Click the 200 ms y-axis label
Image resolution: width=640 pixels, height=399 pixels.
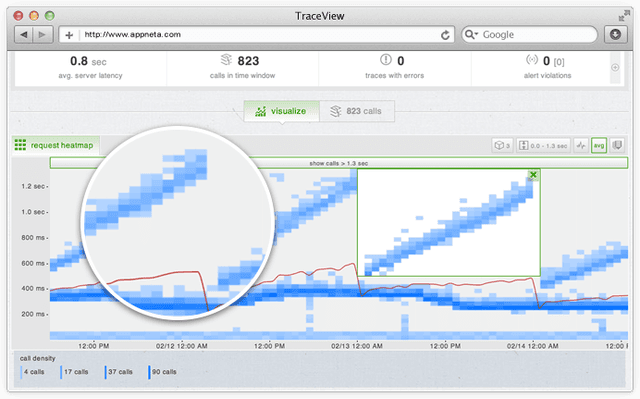click(x=33, y=314)
